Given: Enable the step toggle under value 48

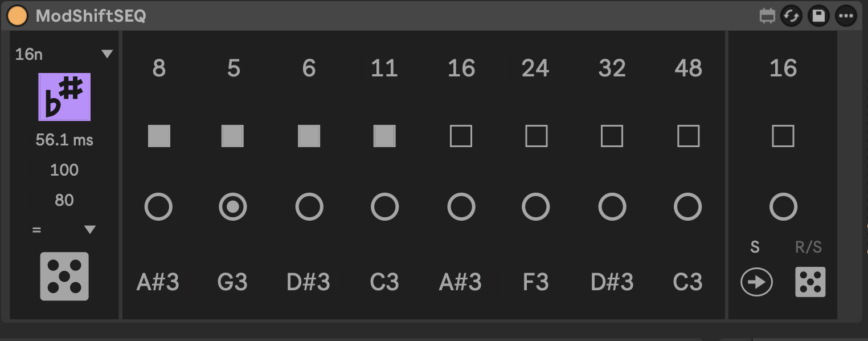Looking at the screenshot, I should 688,136.
